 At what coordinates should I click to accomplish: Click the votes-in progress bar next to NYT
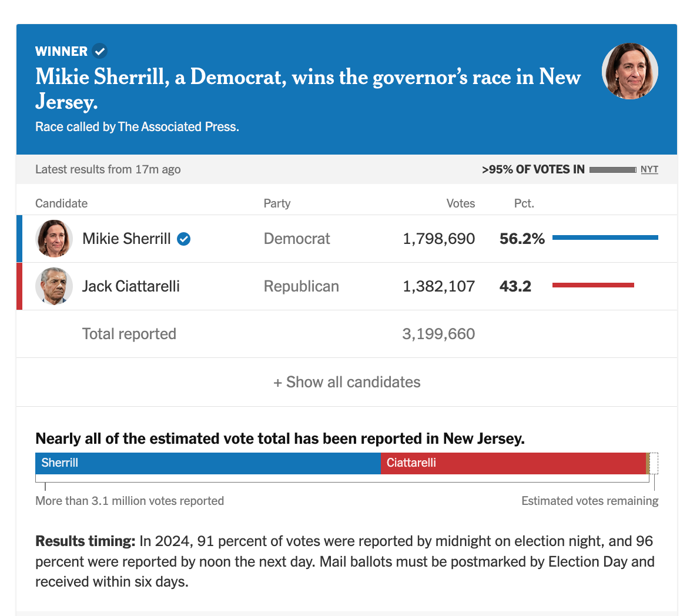(612, 170)
